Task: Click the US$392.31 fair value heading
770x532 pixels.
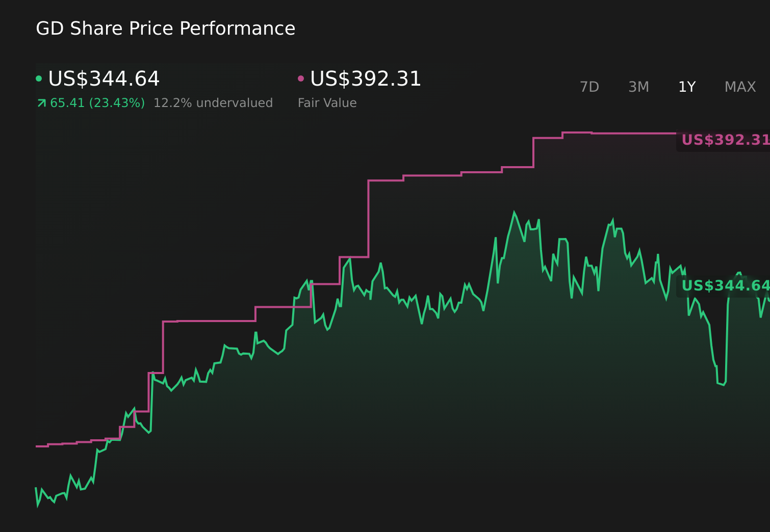Action: coord(366,78)
